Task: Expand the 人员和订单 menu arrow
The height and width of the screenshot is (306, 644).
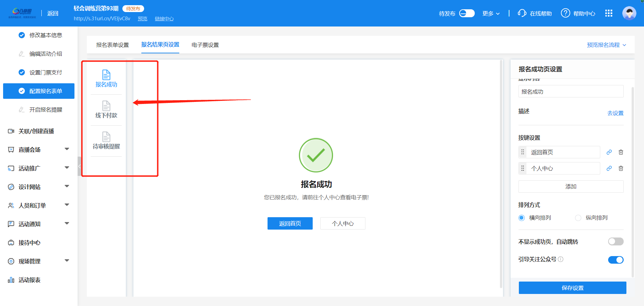Action: point(67,205)
